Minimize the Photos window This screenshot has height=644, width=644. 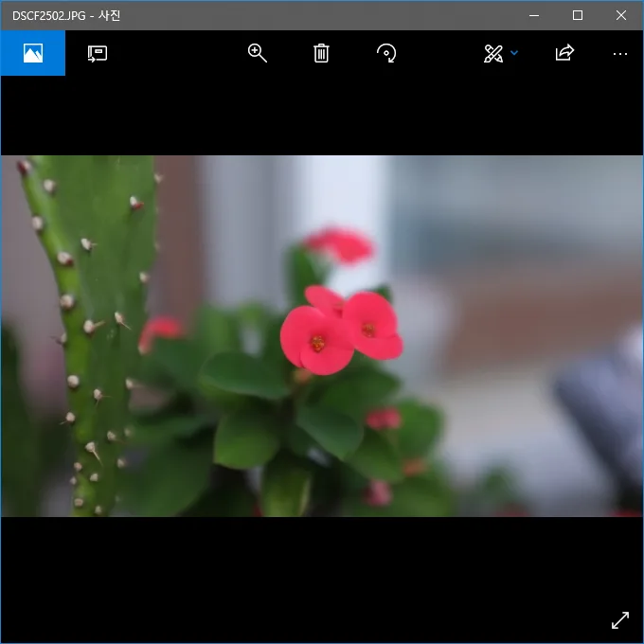534,15
